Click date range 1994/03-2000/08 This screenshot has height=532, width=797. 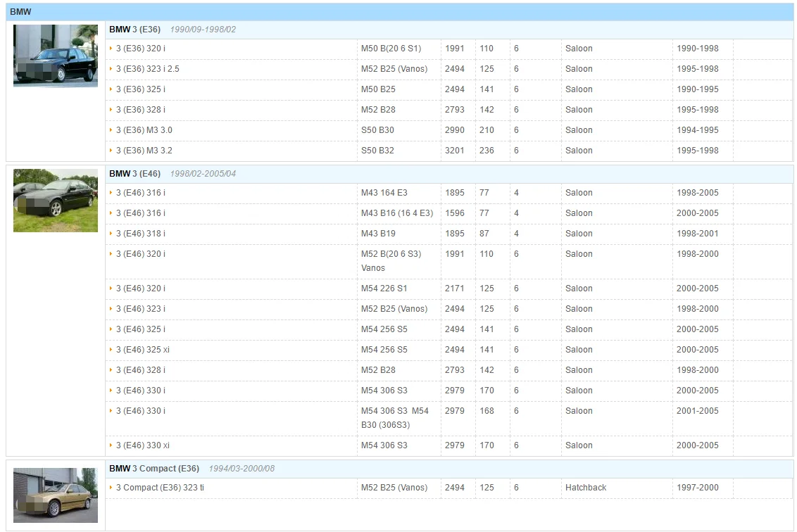[241, 469]
